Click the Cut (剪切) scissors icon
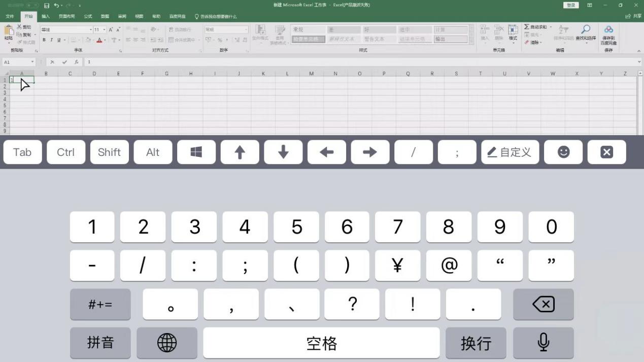Image resolution: width=644 pixels, height=362 pixels. tap(19, 27)
